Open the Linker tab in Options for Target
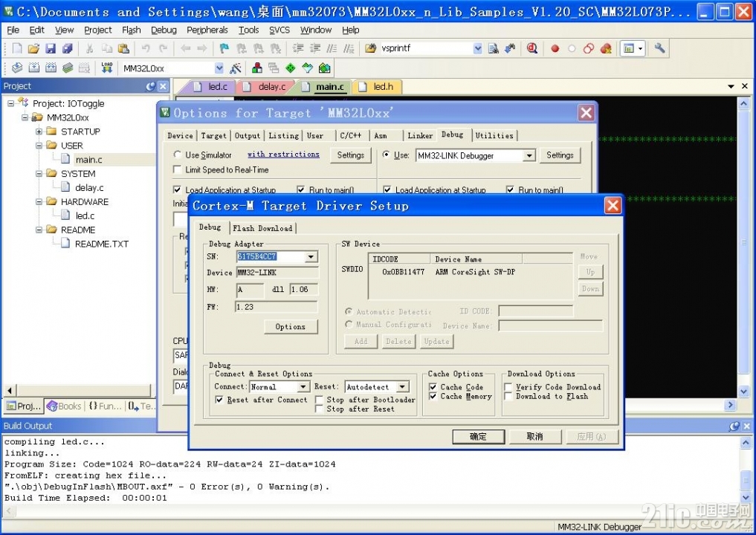The width and height of the screenshot is (756, 535). pos(420,135)
